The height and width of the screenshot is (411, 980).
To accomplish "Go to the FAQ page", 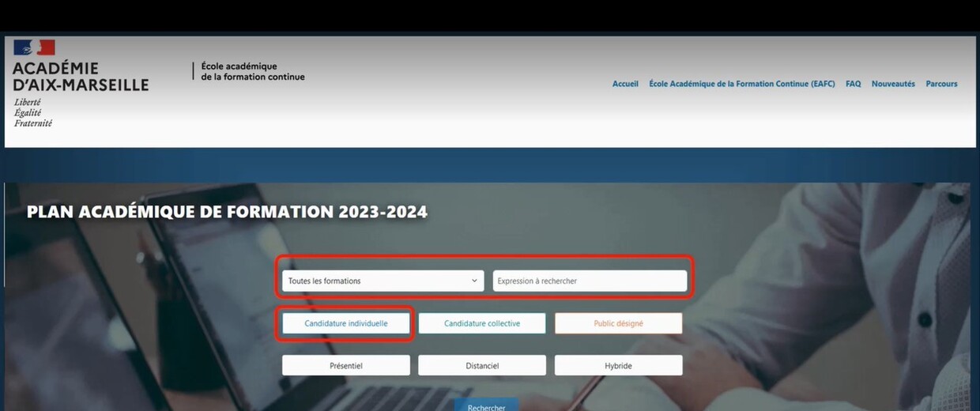I will [854, 84].
